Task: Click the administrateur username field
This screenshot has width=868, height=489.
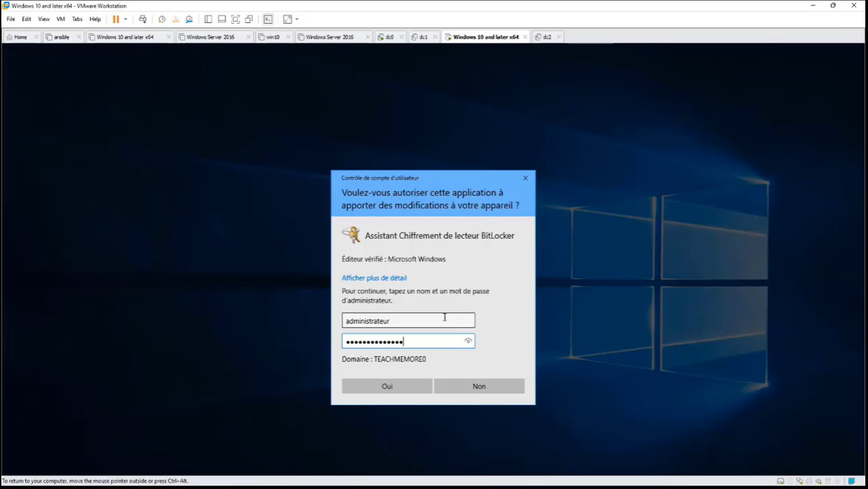Action: tap(408, 320)
